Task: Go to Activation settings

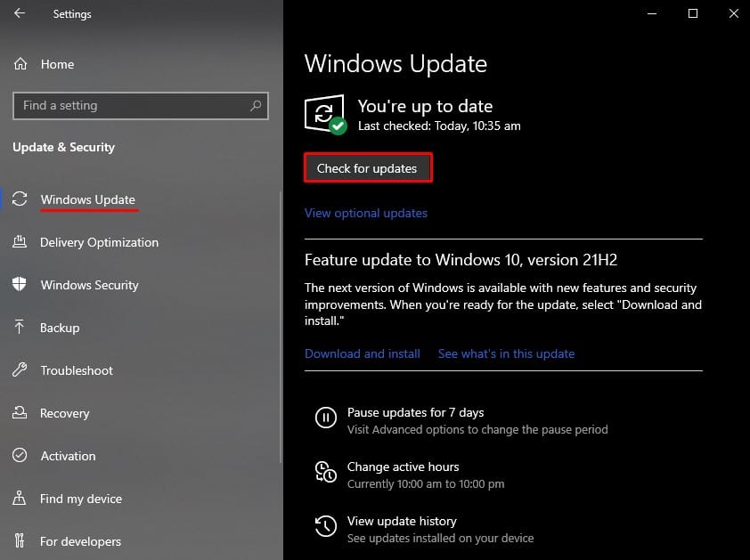Action: (x=69, y=456)
